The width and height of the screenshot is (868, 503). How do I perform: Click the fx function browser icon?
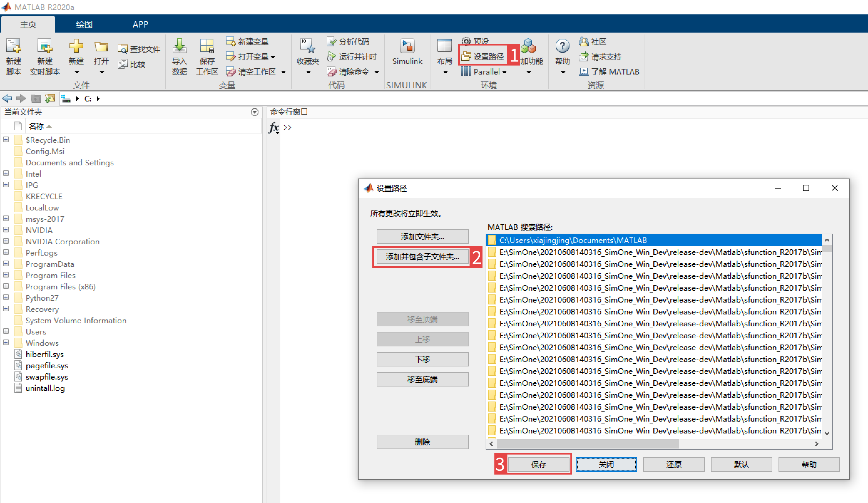[x=274, y=128]
